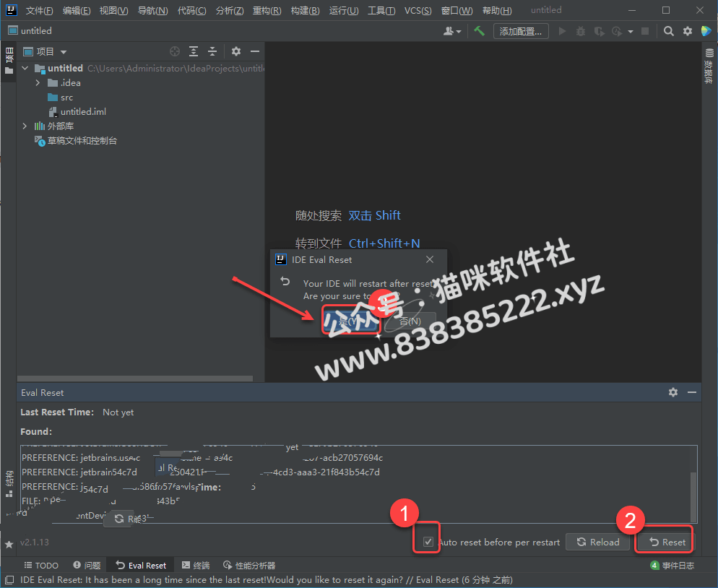Image resolution: width=718 pixels, height=588 pixels.
Task: Select 草稿文件和控制台 item
Action: [76, 141]
